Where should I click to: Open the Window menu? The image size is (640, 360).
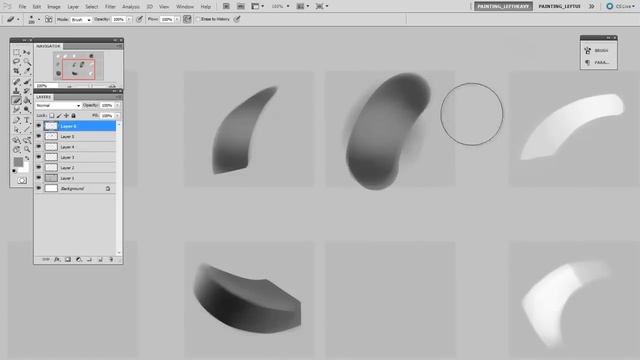185,7
